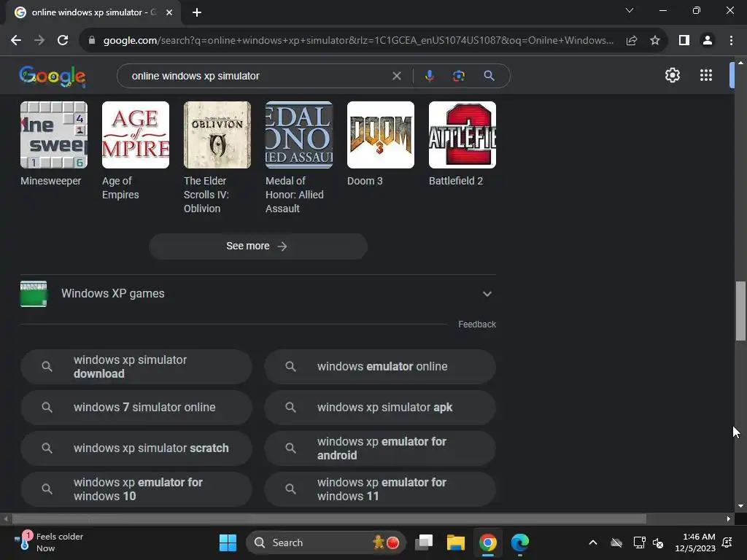Open the Doom 3 thumbnail

tap(381, 135)
